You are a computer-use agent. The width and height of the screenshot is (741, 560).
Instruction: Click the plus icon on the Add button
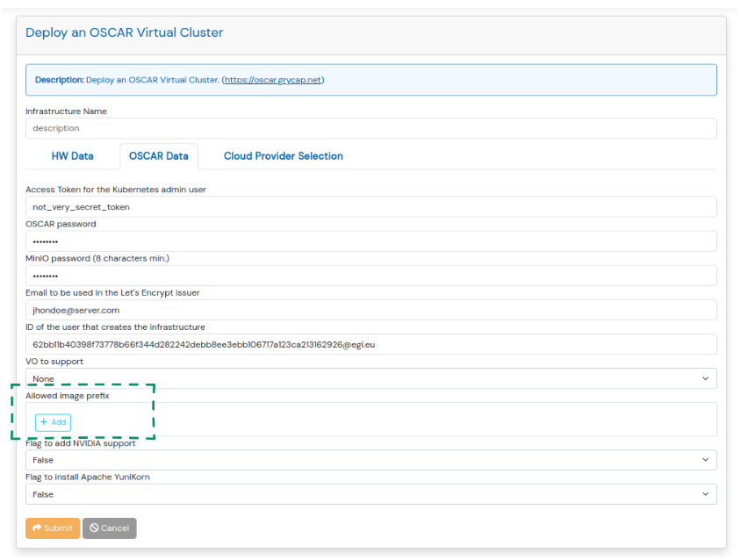44,422
